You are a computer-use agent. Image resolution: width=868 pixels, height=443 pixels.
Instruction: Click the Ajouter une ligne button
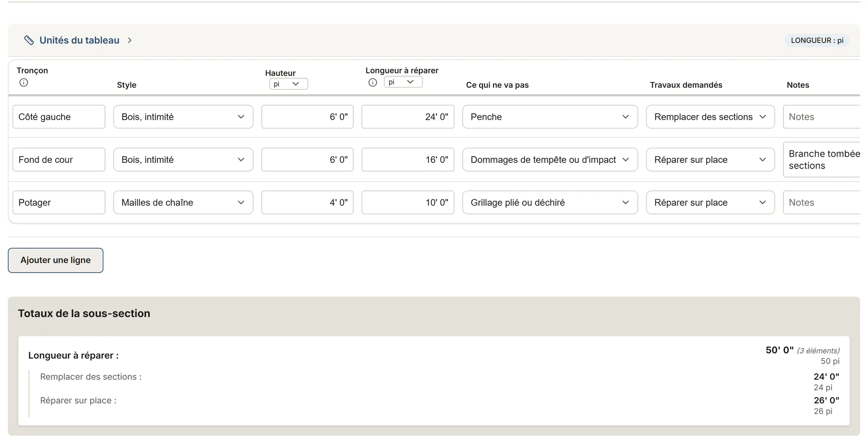[56, 260]
